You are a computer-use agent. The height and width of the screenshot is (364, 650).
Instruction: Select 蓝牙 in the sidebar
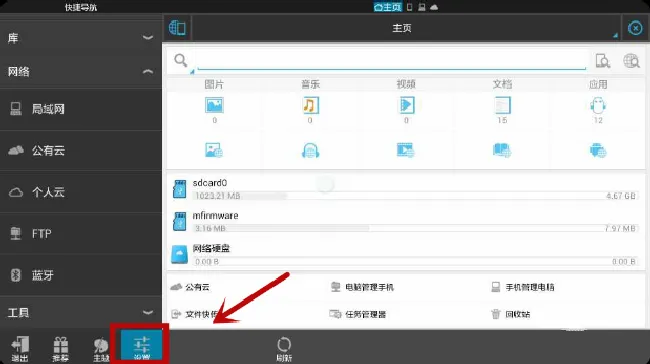[81, 275]
